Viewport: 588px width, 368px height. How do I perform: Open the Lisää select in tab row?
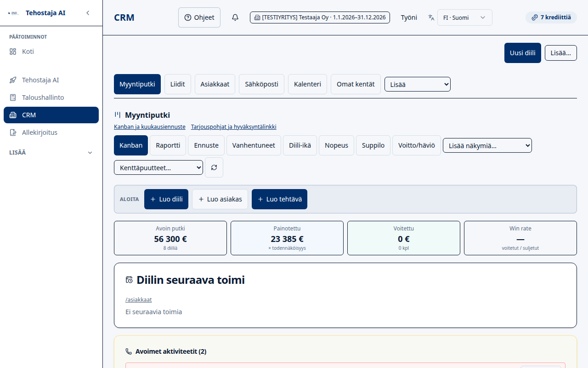pos(418,84)
